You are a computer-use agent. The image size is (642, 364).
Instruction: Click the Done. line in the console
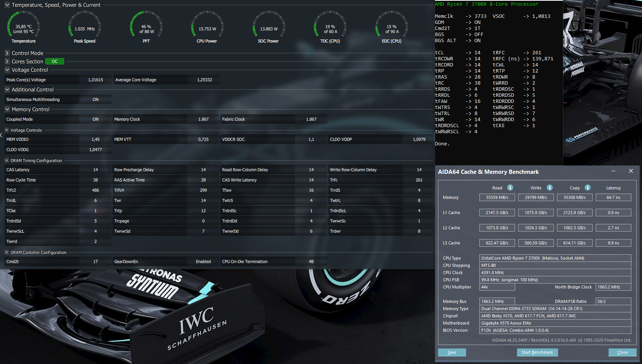[x=442, y=144]
